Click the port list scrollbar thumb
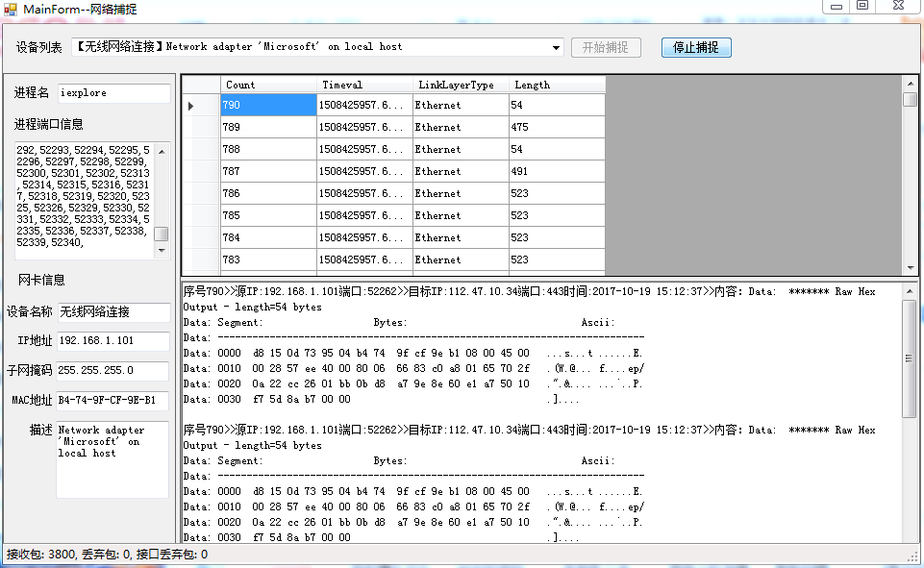The height and width of the screenshot is (568, 924). 162,234
